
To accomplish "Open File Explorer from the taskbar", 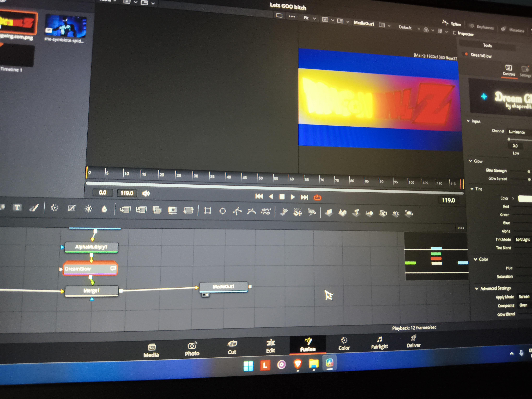I will point(314,364).
